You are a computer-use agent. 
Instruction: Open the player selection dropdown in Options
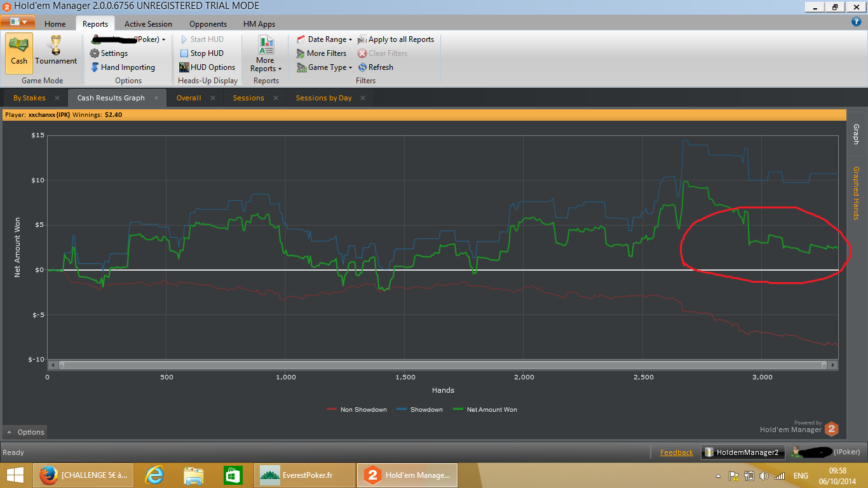[x=128, y=39]
